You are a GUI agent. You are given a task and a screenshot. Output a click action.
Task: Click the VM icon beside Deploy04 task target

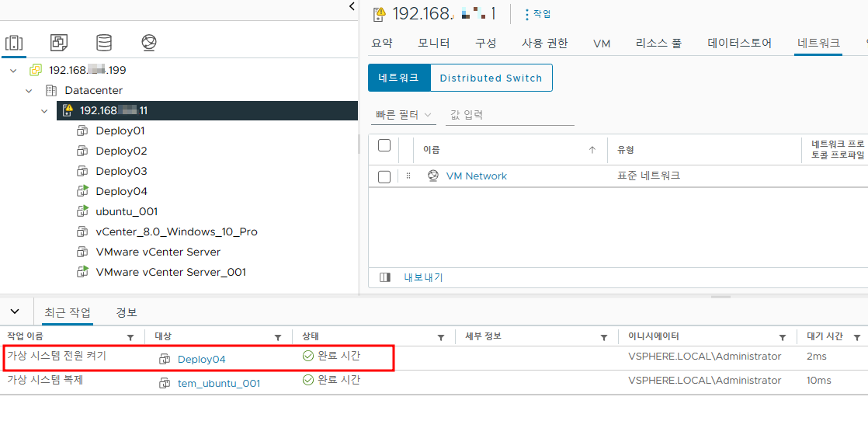coord(165,359)
